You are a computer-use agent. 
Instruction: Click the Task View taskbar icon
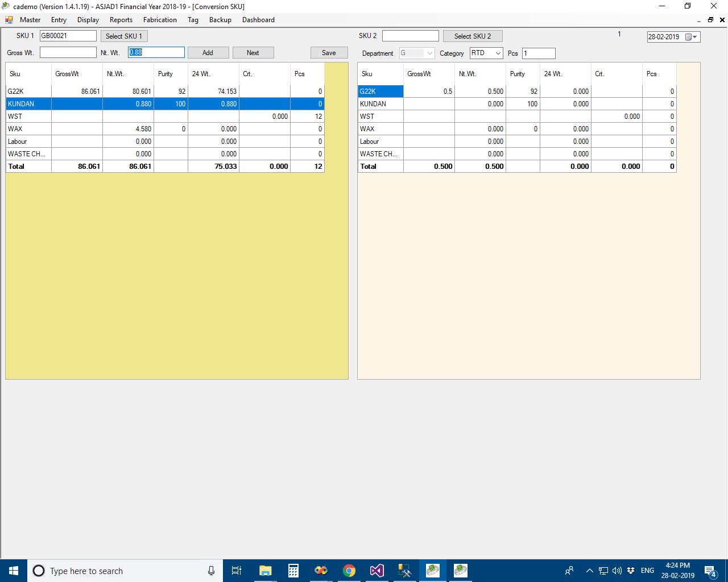tap(237, 571)
